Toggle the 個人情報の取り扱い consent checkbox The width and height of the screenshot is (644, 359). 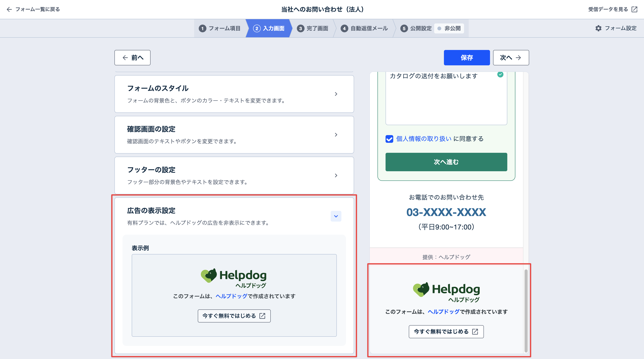389,139
